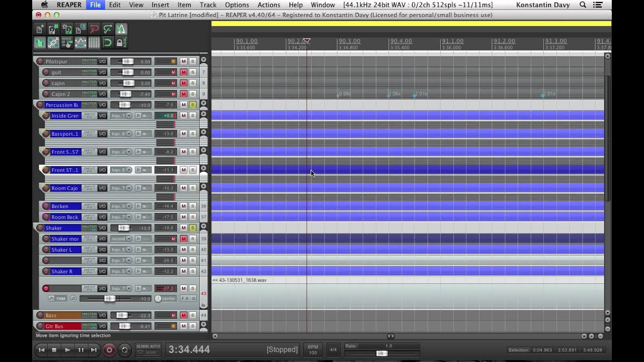Image resolution: width=644 pixels, height=362 pixels.
Task: Click the Open Project toolbar icon
Action: point(53,29)
